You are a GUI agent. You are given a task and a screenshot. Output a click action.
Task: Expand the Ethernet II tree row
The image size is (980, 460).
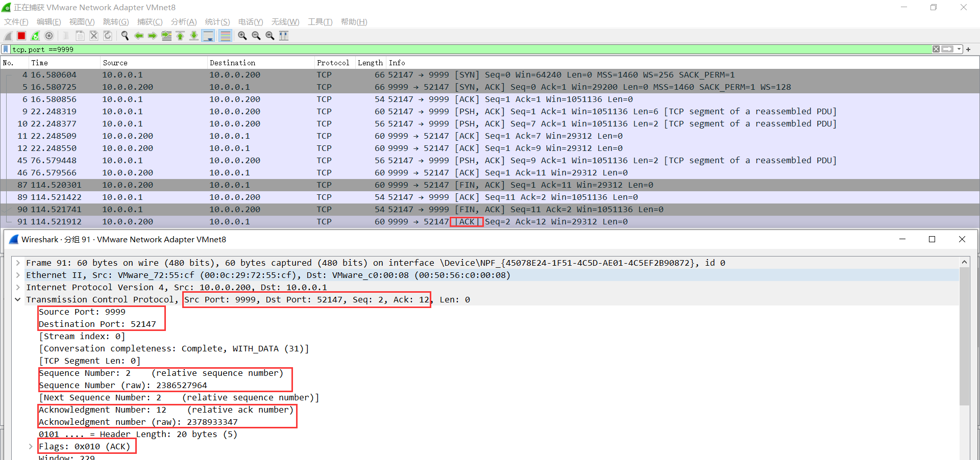[18, 275]
